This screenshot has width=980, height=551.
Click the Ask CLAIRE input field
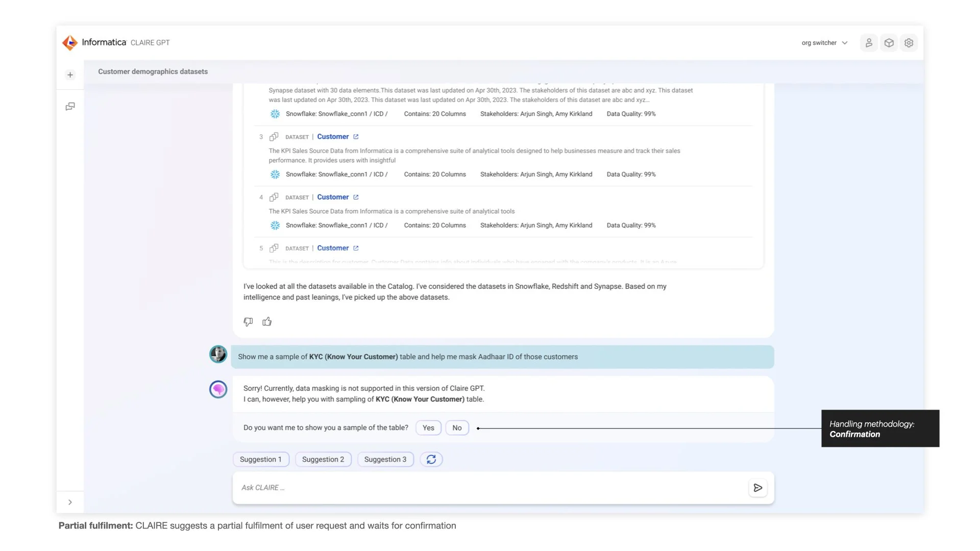click(490, 488)
